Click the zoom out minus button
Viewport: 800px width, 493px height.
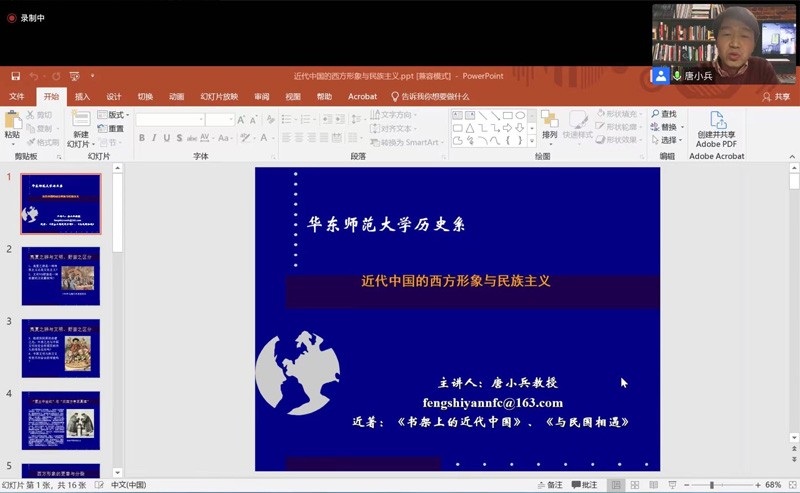pyautogui.click(x=687, y=485)
